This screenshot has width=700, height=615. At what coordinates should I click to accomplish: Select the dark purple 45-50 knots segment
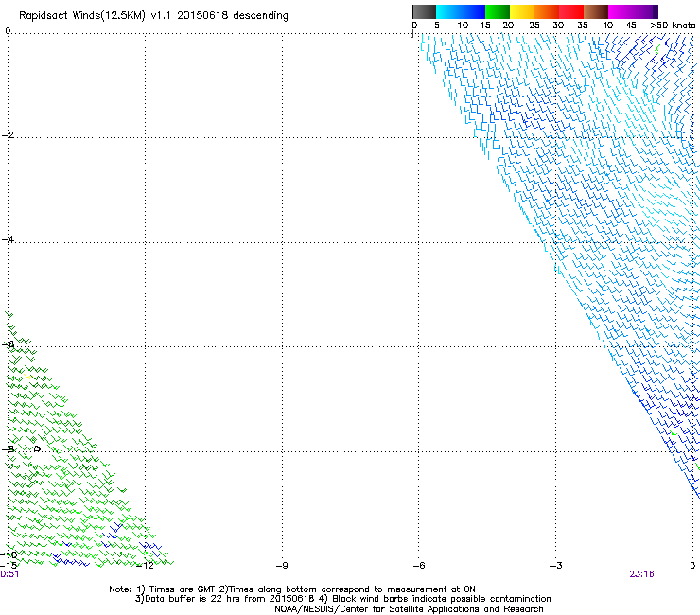[645, 11]
